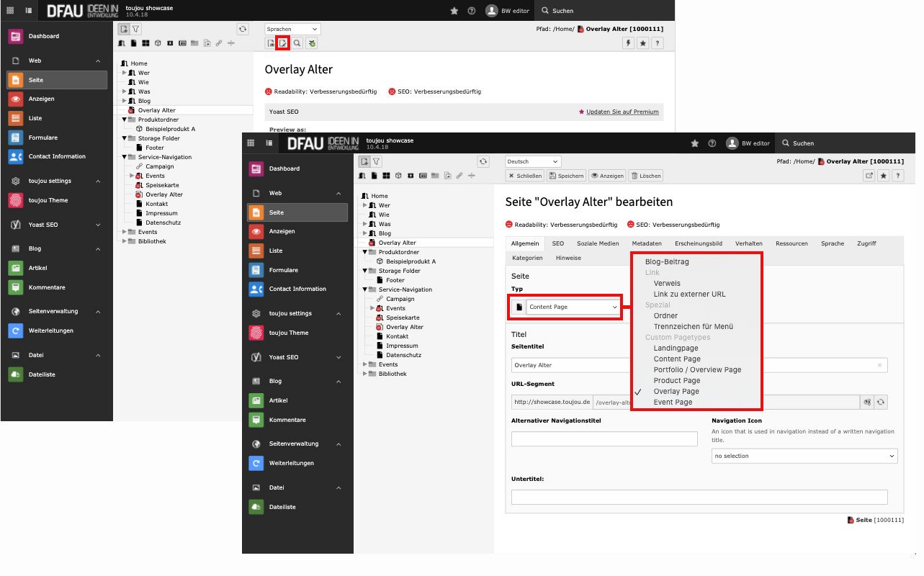Follow the 'Updaten Sie auf Premium' link

pos(622,112)
